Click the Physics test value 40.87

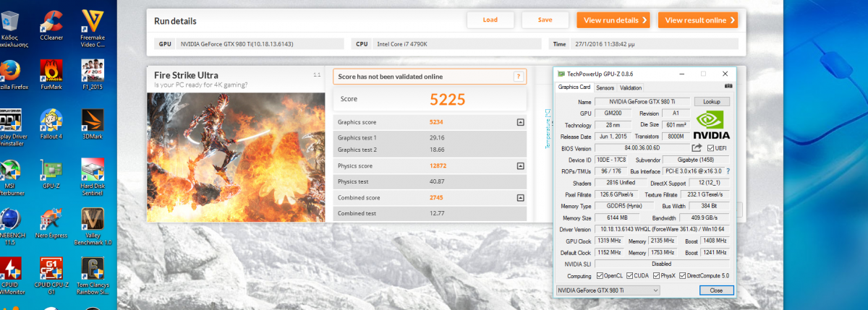[436, 181]
